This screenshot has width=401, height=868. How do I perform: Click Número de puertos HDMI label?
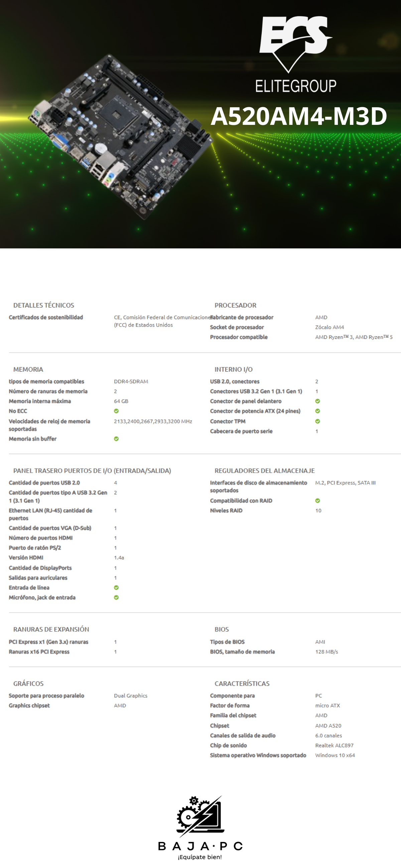tap(40, 538)
